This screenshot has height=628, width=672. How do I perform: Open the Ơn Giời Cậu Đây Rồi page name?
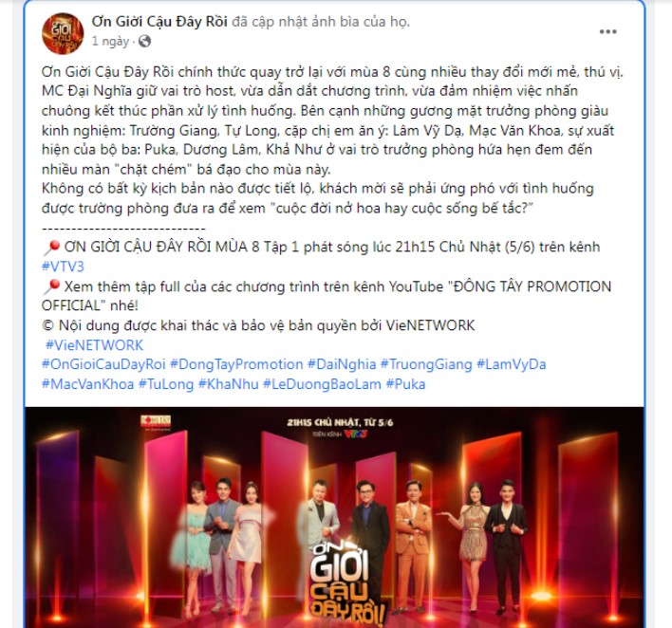[x=159, y=21]
